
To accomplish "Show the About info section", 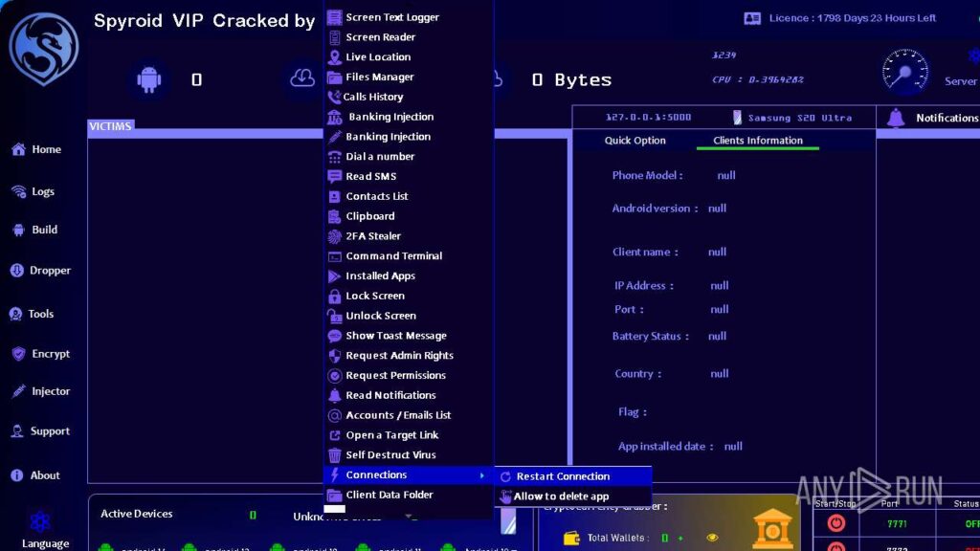I will [35, 475].
